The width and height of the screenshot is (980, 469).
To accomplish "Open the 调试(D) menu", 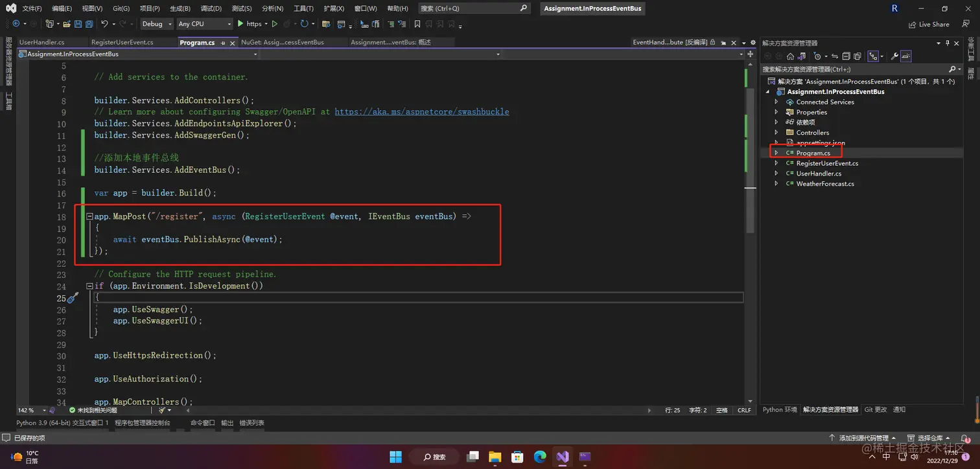I will [211, 8].
